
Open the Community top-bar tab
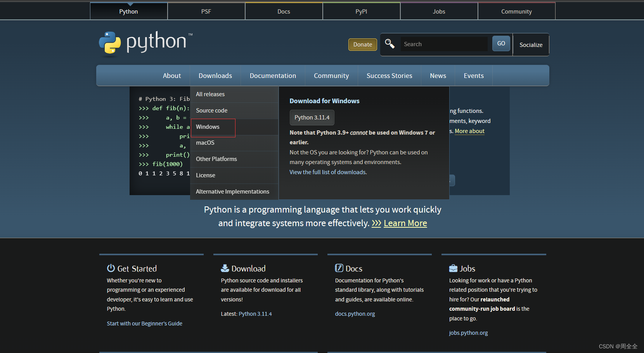(517, 11)
